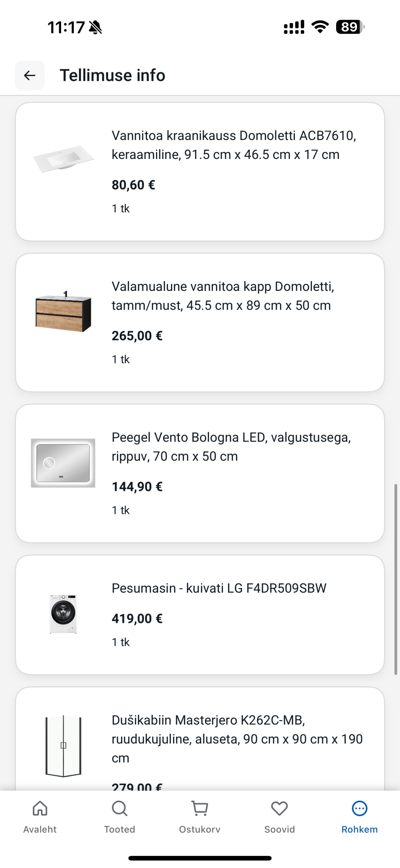400x868 pixels.
Task: Tap the Tooted search icon
Action: pyautogui.click(x=120, y=808)
